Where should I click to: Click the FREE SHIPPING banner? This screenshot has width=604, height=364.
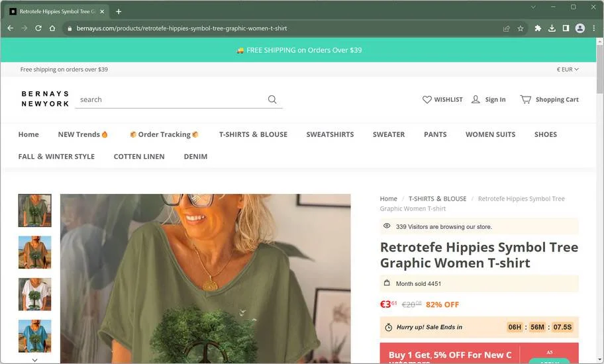(x=299, y=50)
